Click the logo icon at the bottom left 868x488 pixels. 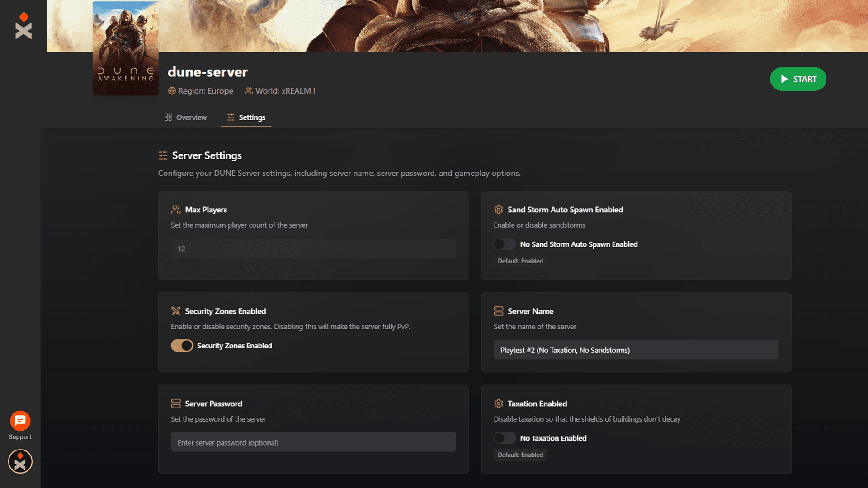20,461
